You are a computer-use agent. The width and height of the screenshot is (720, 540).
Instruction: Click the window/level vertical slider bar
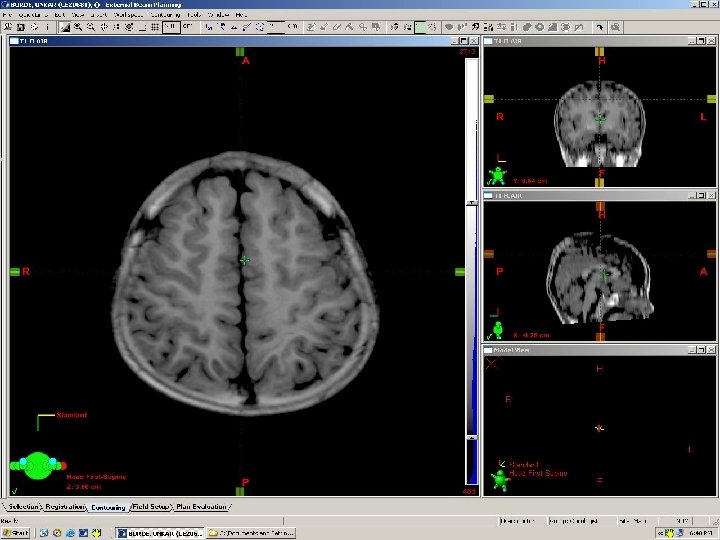click(x=472, y=271)
